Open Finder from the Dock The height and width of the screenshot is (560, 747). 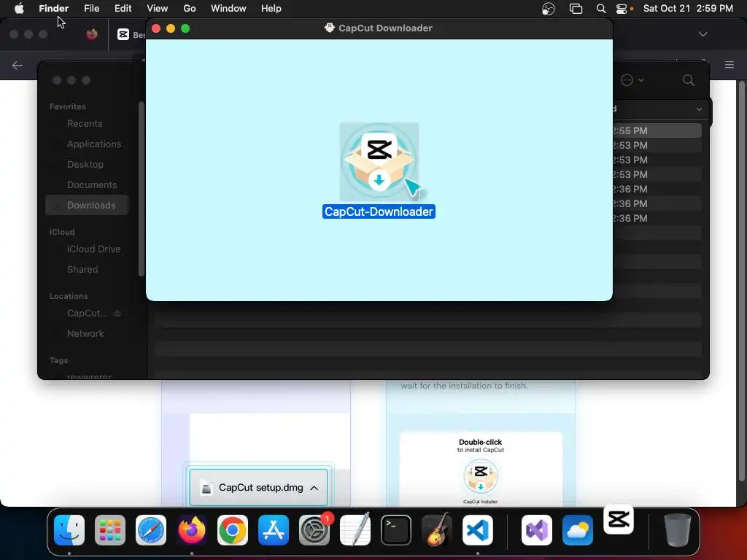(69, 530)
